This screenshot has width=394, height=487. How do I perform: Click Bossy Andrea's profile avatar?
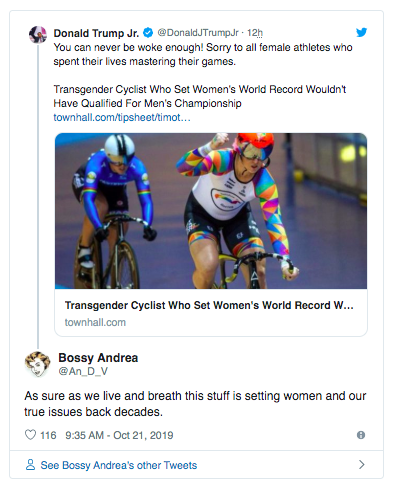[x=38, y=364]
